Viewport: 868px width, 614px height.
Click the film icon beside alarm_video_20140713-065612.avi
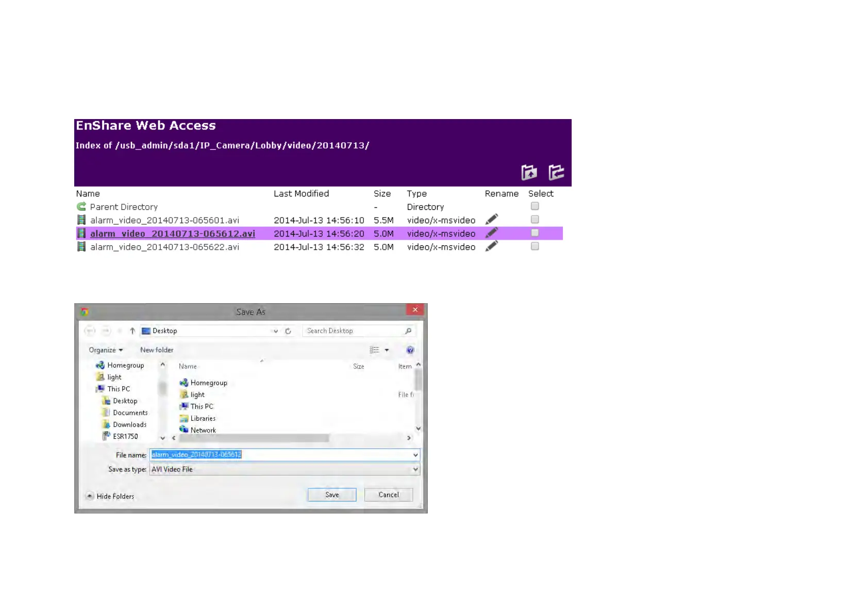point(81,234)
